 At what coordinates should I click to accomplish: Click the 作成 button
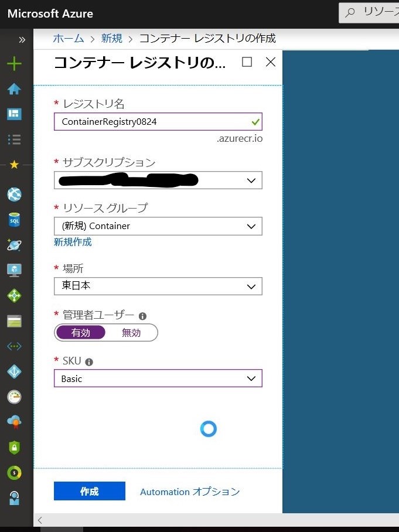[x=90, y=491]
